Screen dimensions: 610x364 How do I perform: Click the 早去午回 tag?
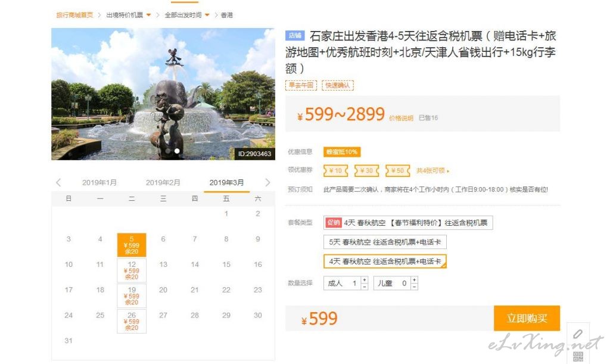coord(301,85)
